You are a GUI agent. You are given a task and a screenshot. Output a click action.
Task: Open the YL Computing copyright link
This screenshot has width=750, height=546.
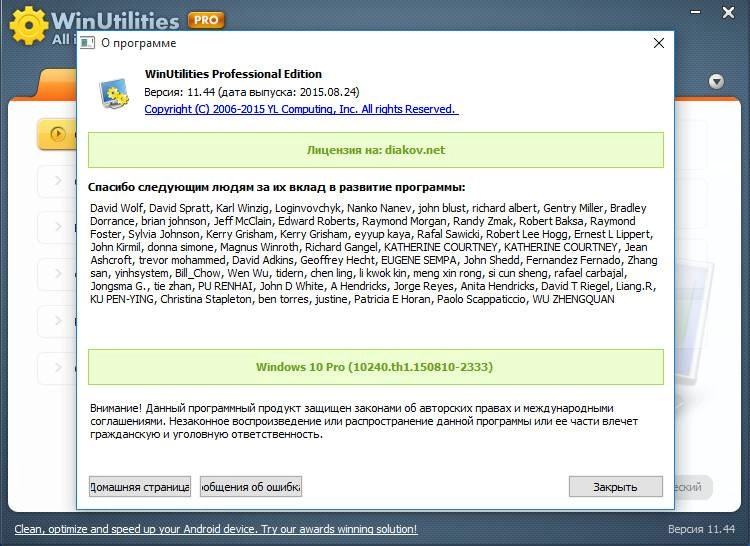point(301,109)
